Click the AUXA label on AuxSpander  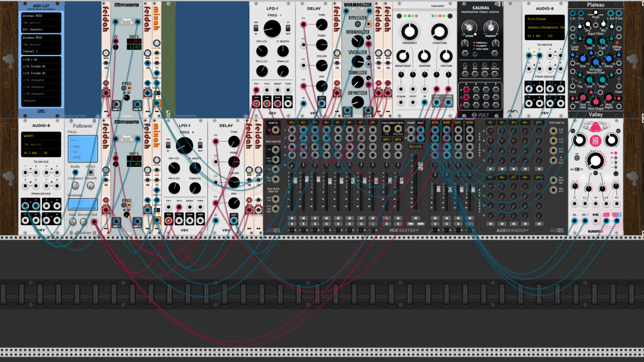tap(435, 123)
